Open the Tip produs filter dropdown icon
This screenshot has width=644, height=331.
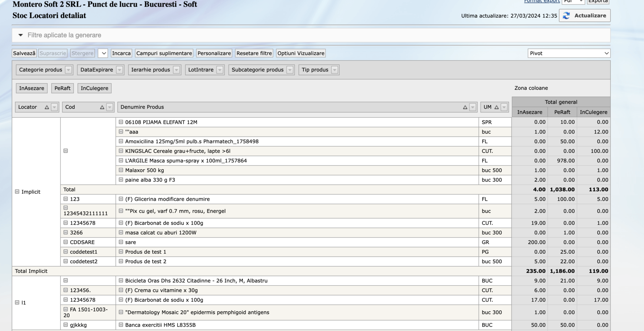[x=335, y=70]
